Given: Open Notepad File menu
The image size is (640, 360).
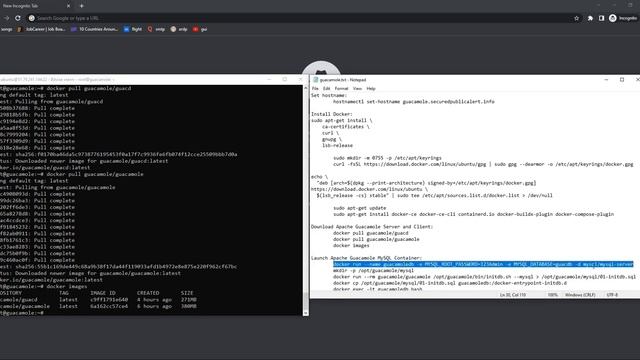Looking at the screenshot, I should [x=315, y=88].
